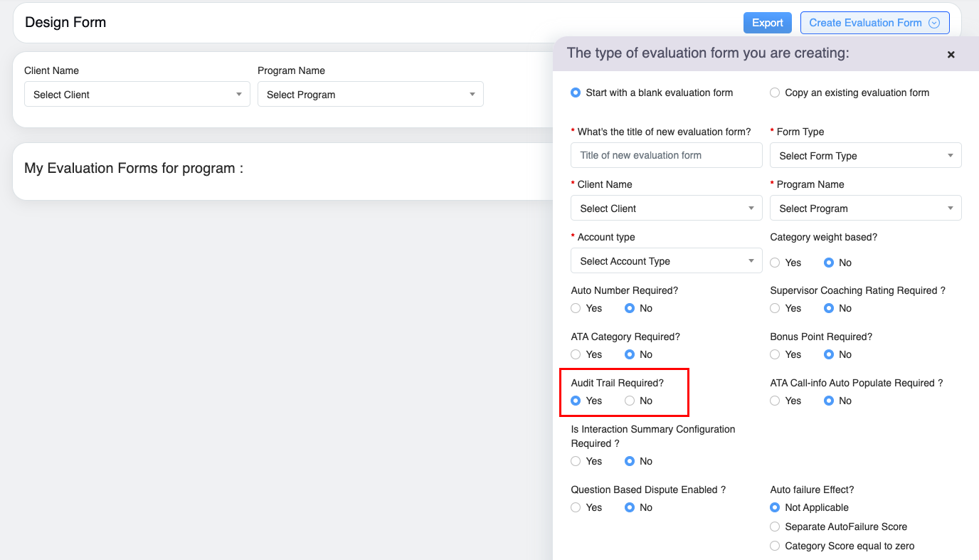This screenshot has width=979, height=560.
Task: Click the Export button
Action: click(x=767, y=23)
